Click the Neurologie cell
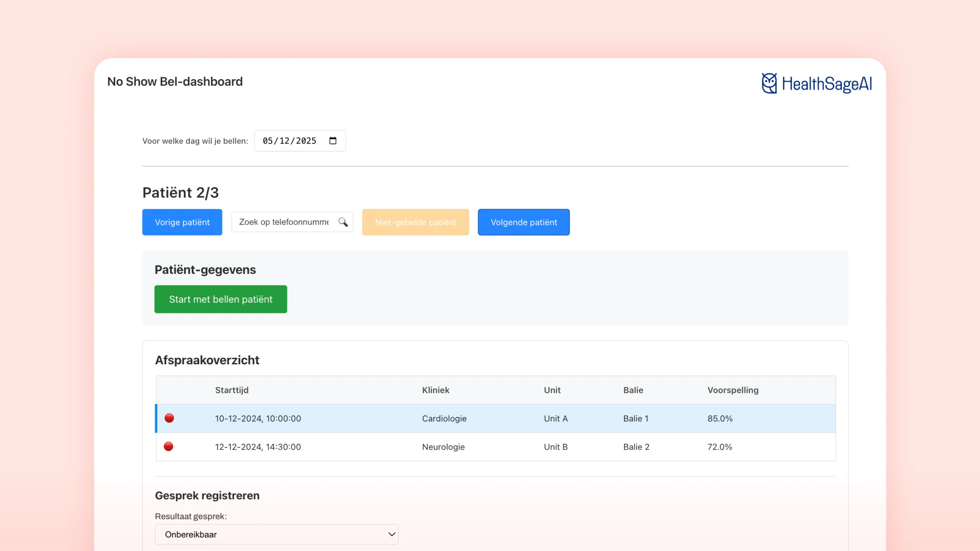980x551 pixels. pyautogui.click(x=443, y=447)
